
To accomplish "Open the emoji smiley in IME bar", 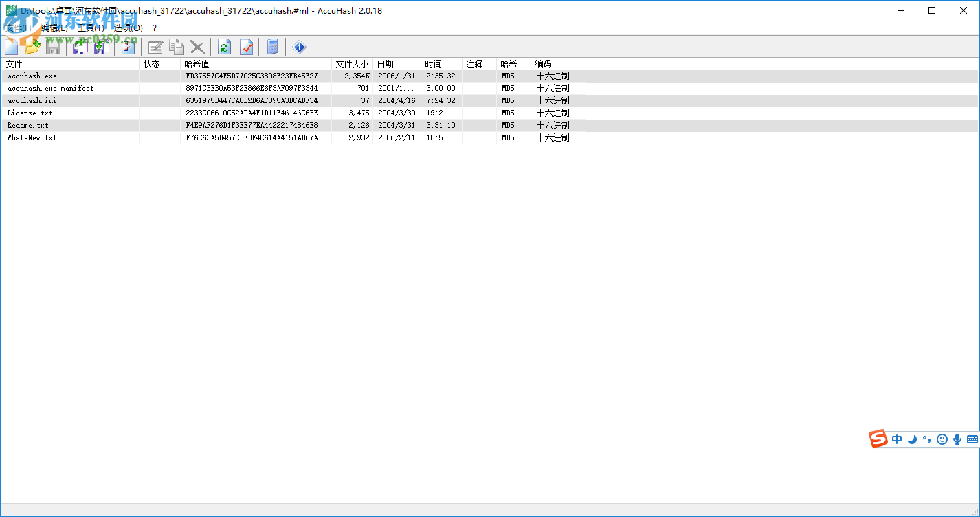I will click(942, 439).
